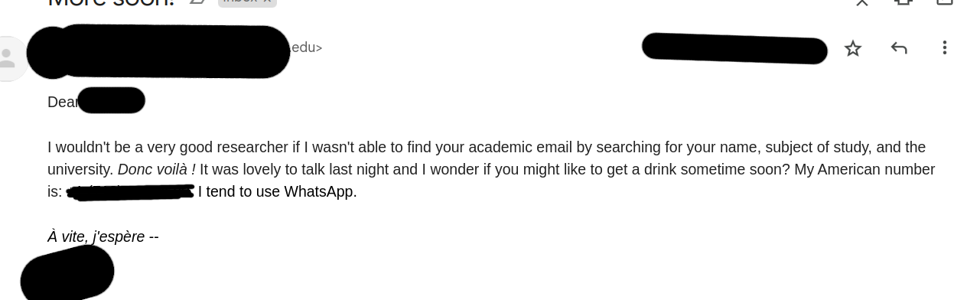Click the collapse all icon near print

(x=862, y=2)
